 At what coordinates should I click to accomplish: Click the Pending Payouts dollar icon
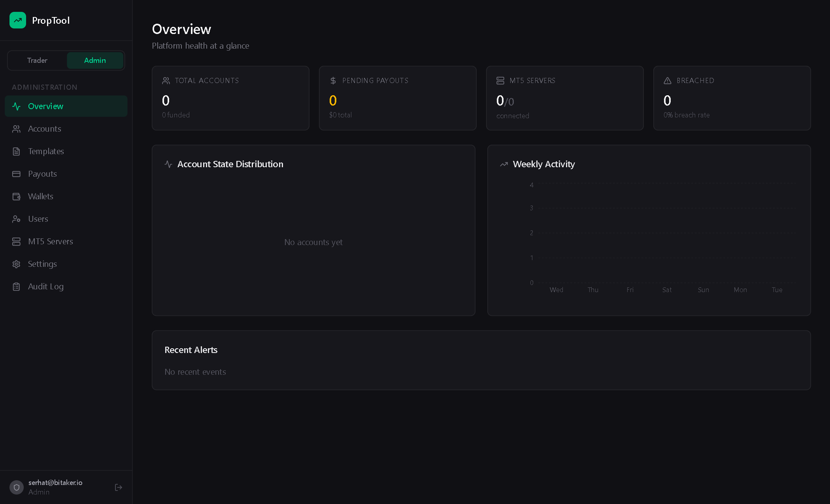click(x=333, y=81)
